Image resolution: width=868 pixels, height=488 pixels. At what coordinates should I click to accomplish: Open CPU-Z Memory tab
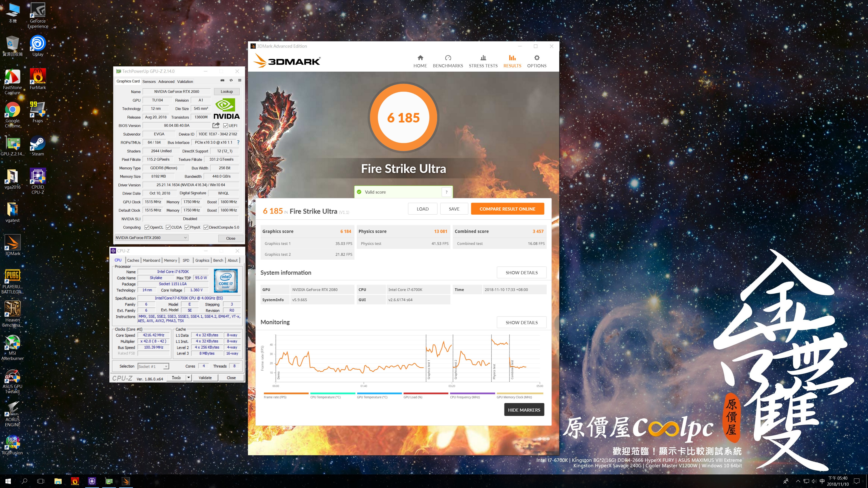click(x=170, y=260)
